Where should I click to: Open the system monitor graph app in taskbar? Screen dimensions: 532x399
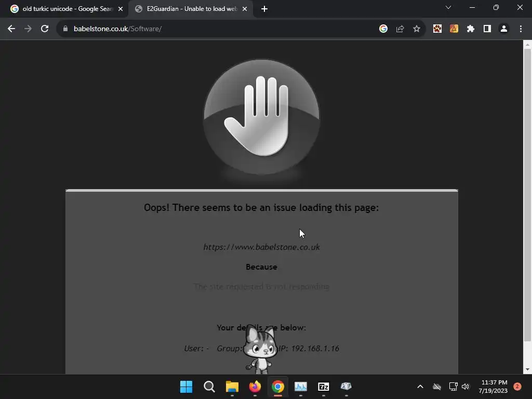301,387
